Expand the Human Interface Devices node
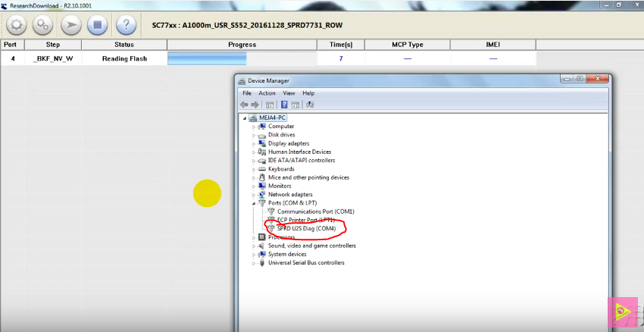644x332 pixels. point(254,152)
